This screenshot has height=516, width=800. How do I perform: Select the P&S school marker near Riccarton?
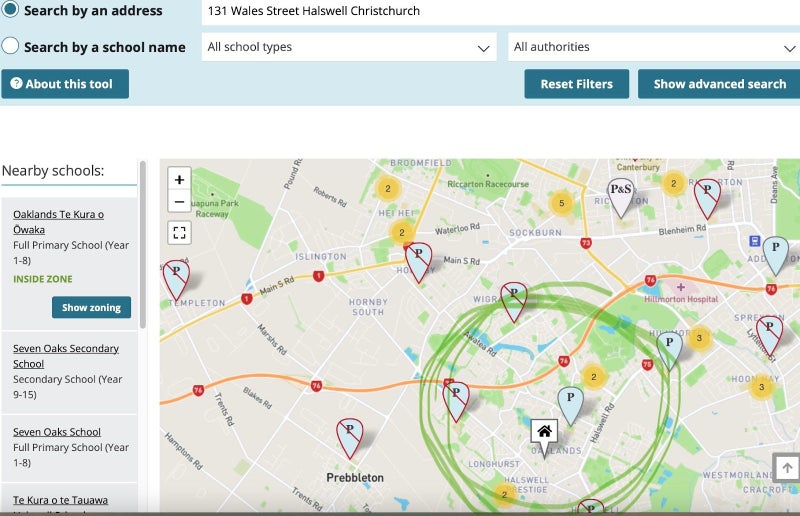point(621,192)
